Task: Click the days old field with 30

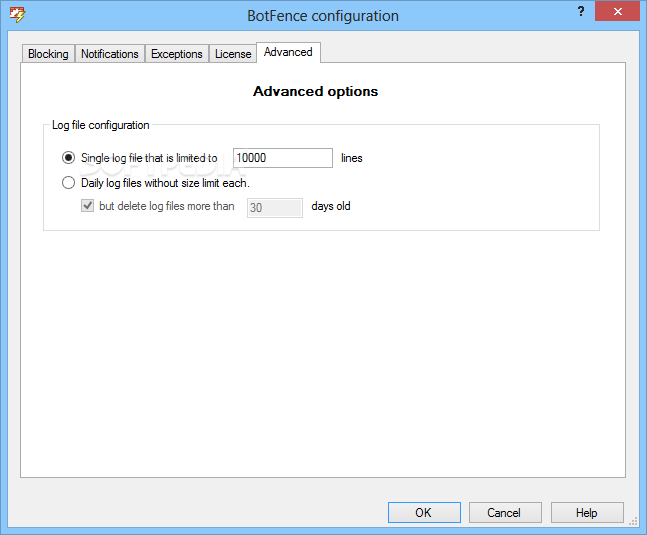Action: click(274, 207)
